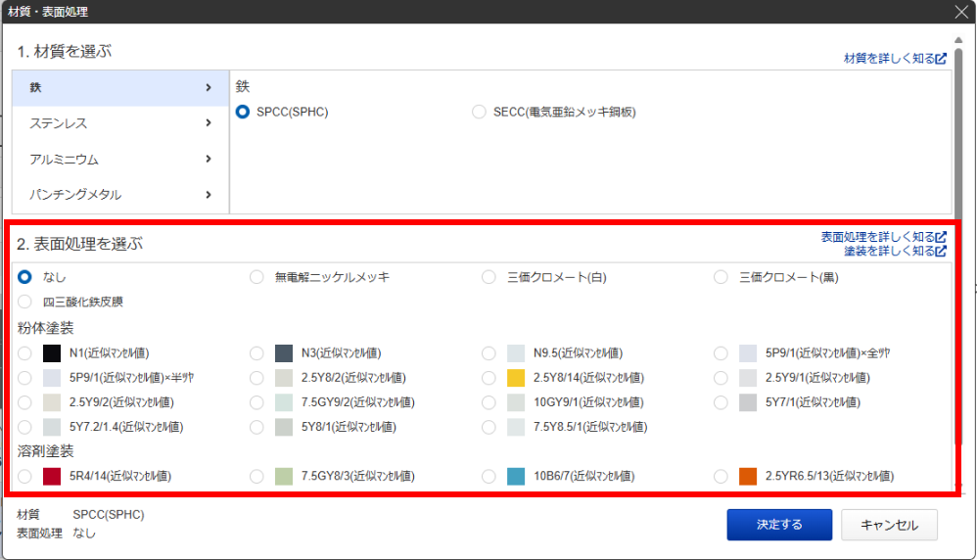
Task: Click the 決定する button
Action: tap(779, 525)
